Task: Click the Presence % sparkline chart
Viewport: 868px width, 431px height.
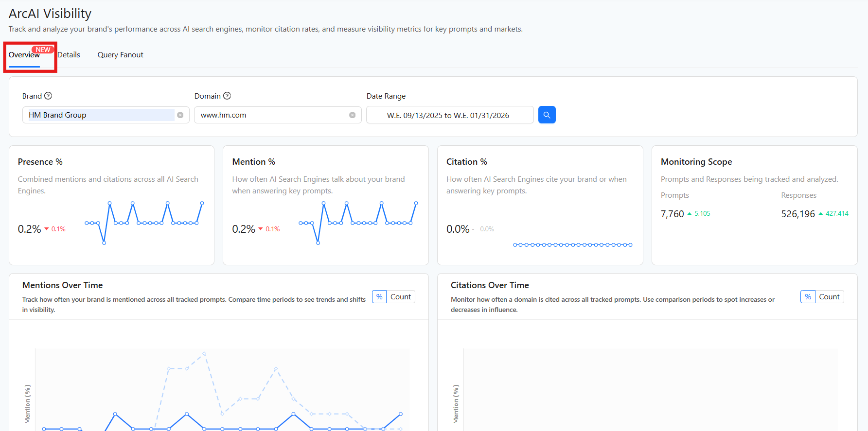Action: coord(144,223)
